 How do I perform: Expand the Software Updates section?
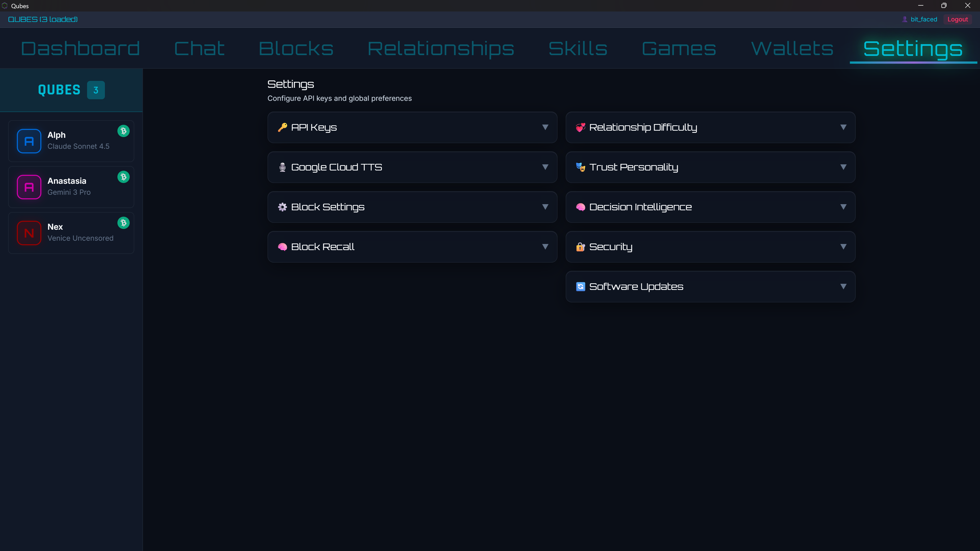point(843,287)
